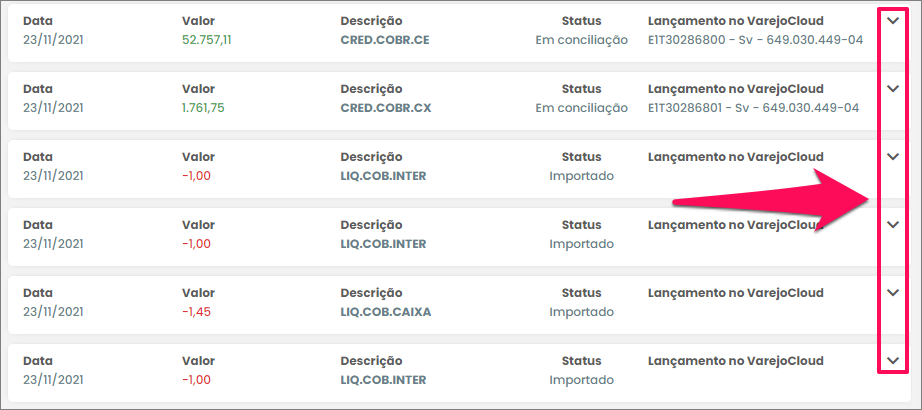Select the LIQ.COB.CAIXA description text

pos(385,312)
